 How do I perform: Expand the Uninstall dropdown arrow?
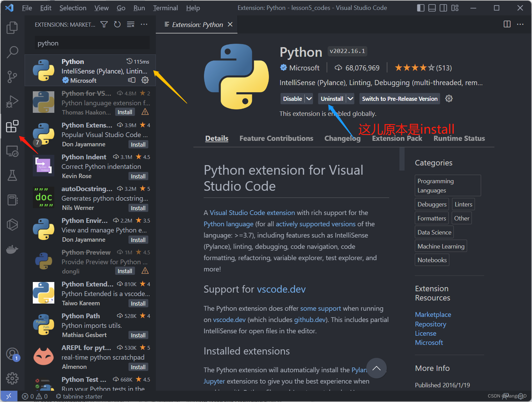pyautogui.click(x=350, y=99)
